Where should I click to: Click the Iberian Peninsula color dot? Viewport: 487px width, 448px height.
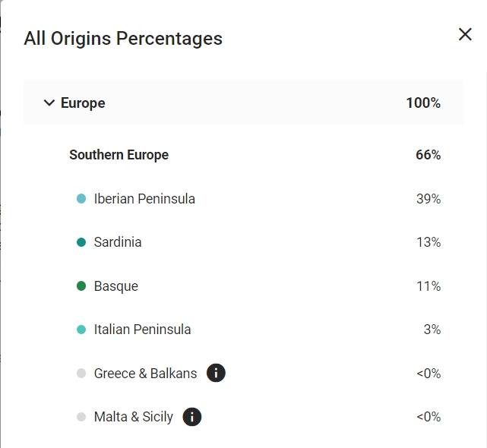tap(81, 199)
